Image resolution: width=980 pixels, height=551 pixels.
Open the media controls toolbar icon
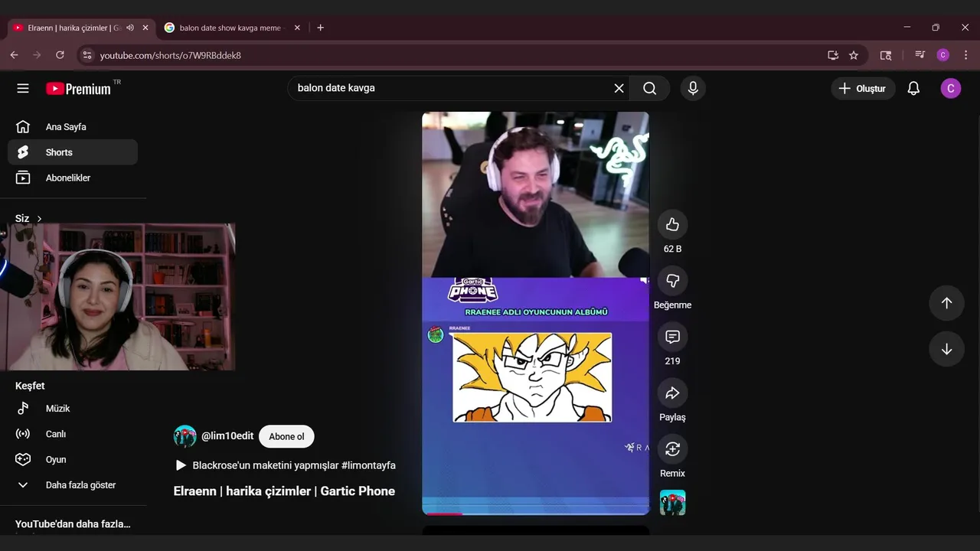click(x=920, y=55)
